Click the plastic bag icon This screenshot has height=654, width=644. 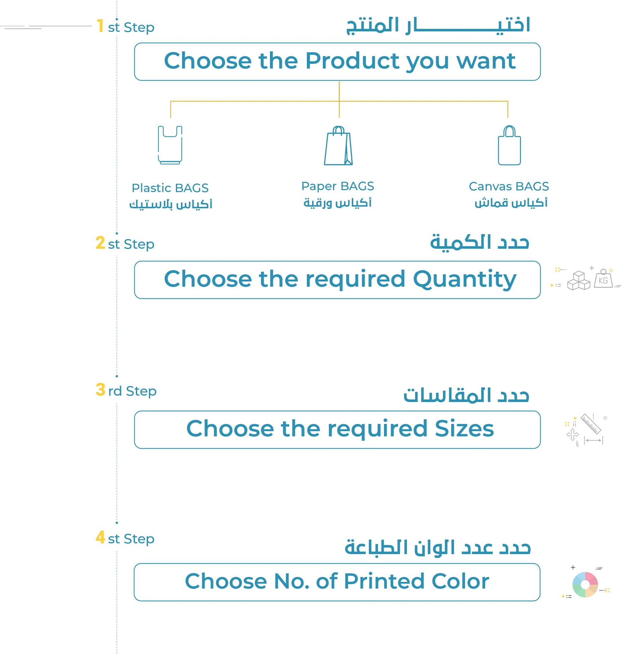(x=170, y=145)
